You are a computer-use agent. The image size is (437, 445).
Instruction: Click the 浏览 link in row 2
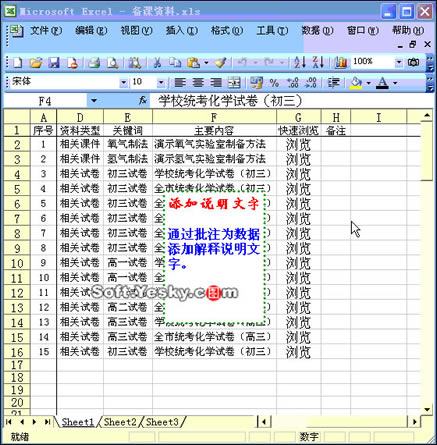(298, 145)
